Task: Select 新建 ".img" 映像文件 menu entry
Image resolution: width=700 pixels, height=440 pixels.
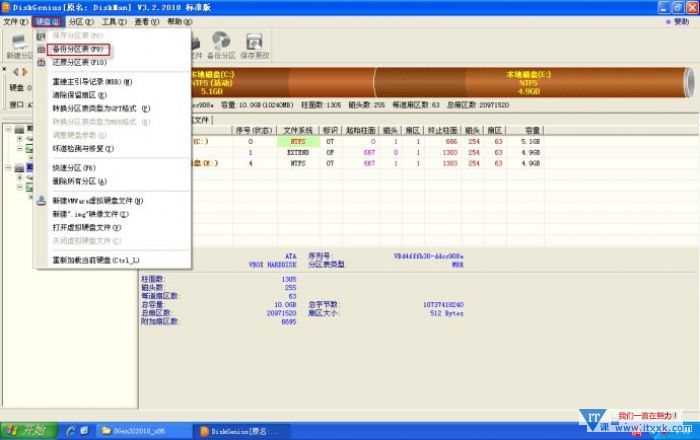Action: pyautogui.click(x=91, y=214)
